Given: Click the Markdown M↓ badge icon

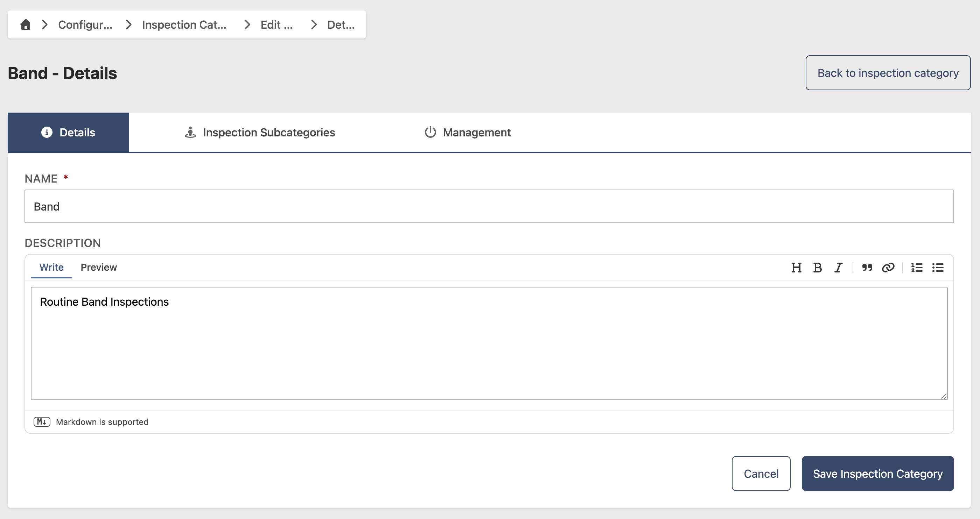Looking at the screenshot, I should [42, 422].
